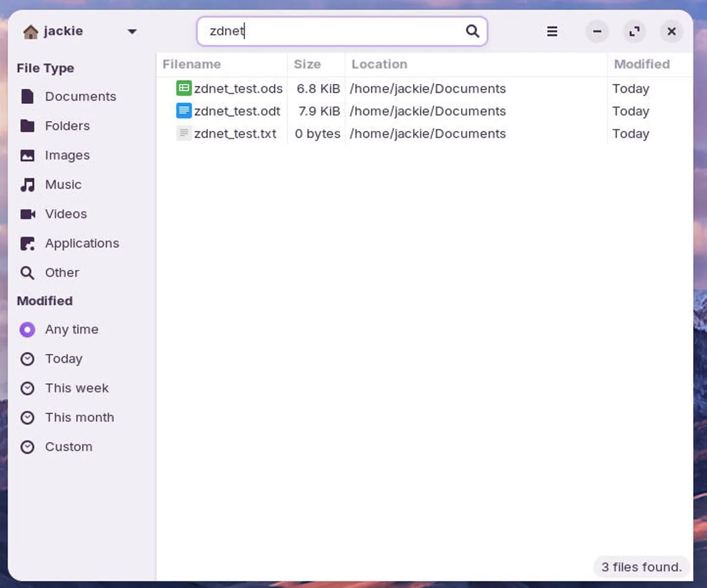Select This month clock icon

click(x=27, y=417)
